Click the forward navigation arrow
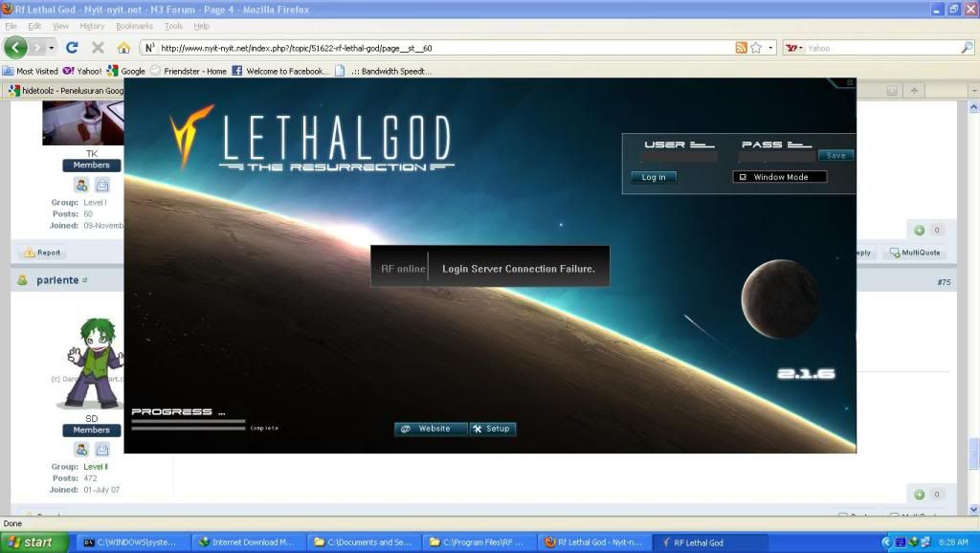 (x=37, y=48)
